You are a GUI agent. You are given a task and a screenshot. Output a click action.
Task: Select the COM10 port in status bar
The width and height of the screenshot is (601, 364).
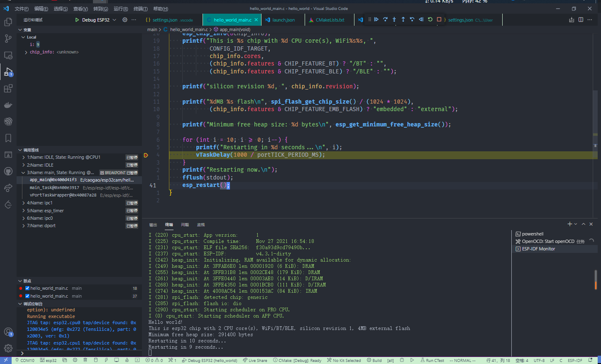click(x=25, y=361)
